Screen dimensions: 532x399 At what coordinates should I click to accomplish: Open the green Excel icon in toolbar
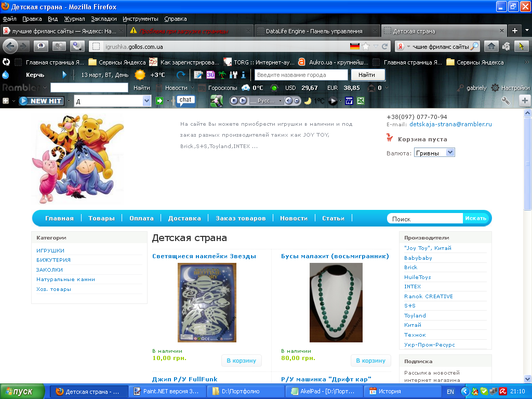coord(361,101)
